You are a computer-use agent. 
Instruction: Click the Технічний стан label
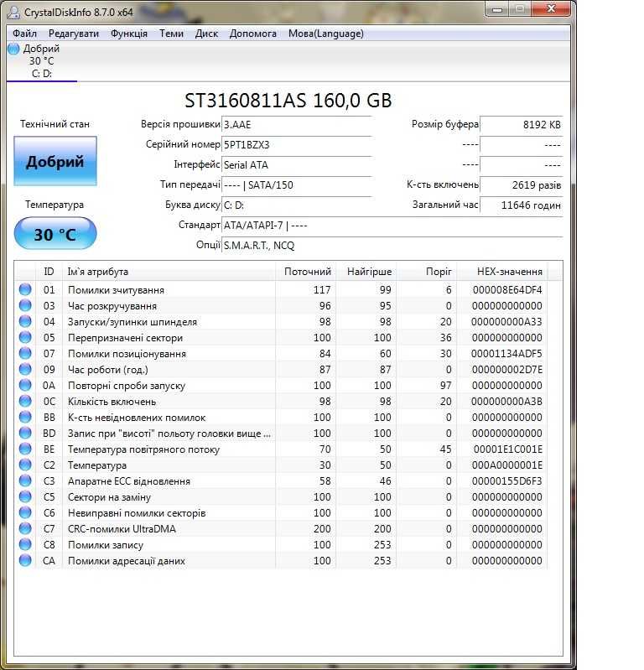pos(55,124)
